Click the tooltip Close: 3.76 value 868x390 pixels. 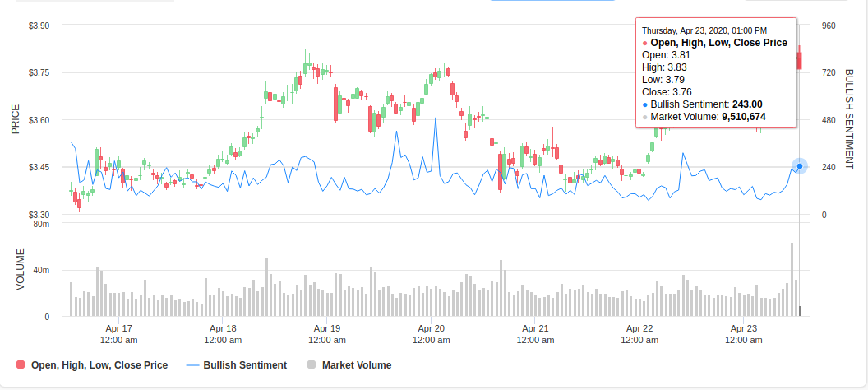(667, 92)
